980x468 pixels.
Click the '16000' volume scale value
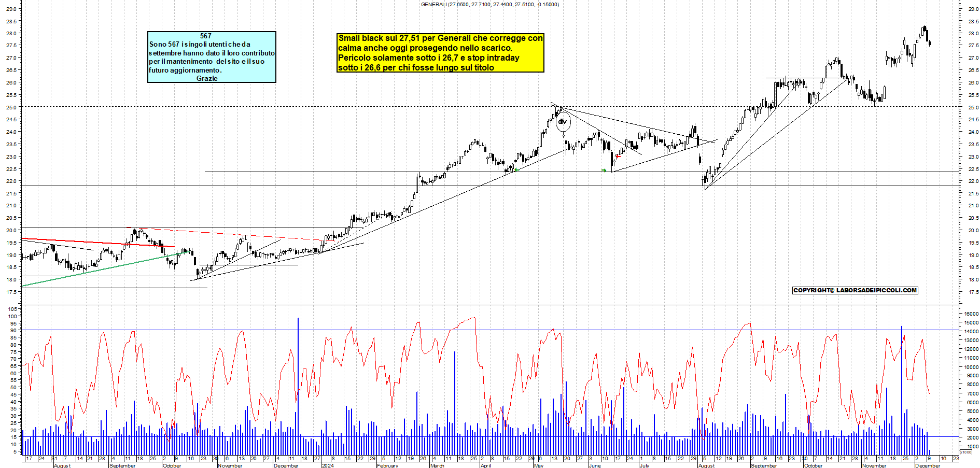[x=971, y=314]
